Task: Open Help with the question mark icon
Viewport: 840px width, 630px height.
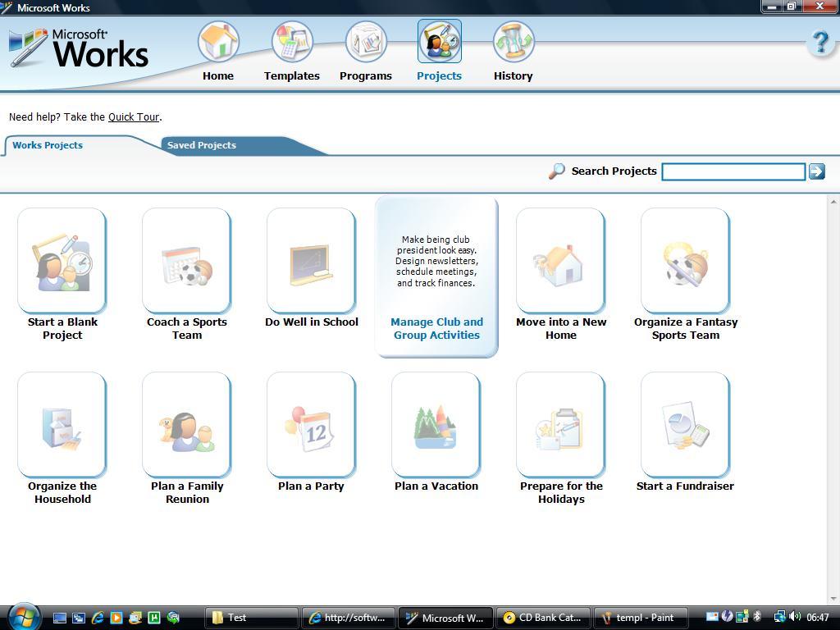Action: [x=820, y=43]
